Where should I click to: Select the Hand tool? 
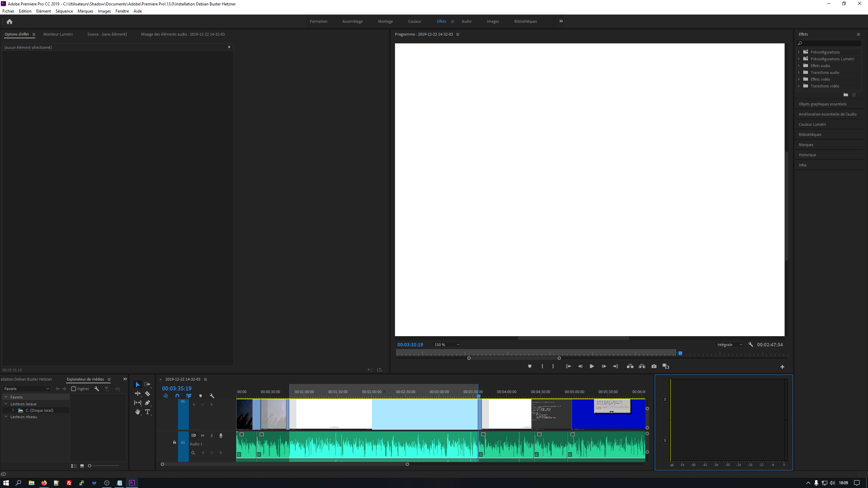coord(138,412)
